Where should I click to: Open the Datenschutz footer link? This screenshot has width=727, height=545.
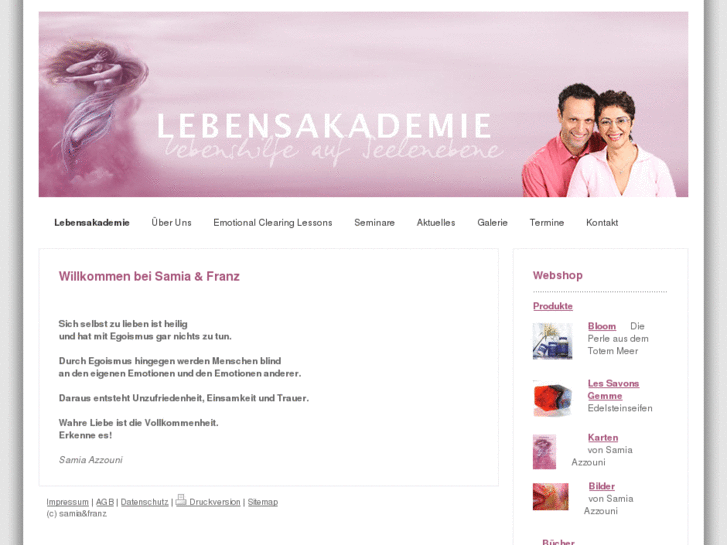click(145, 502)
